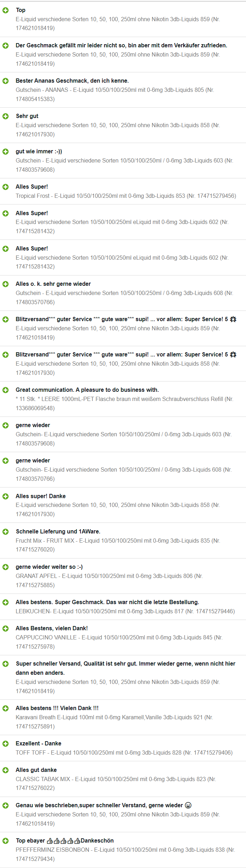Click the plus icon next to "gut wie immer :-))"
Screen dimensions: 246x868
(x=6, y=152)
